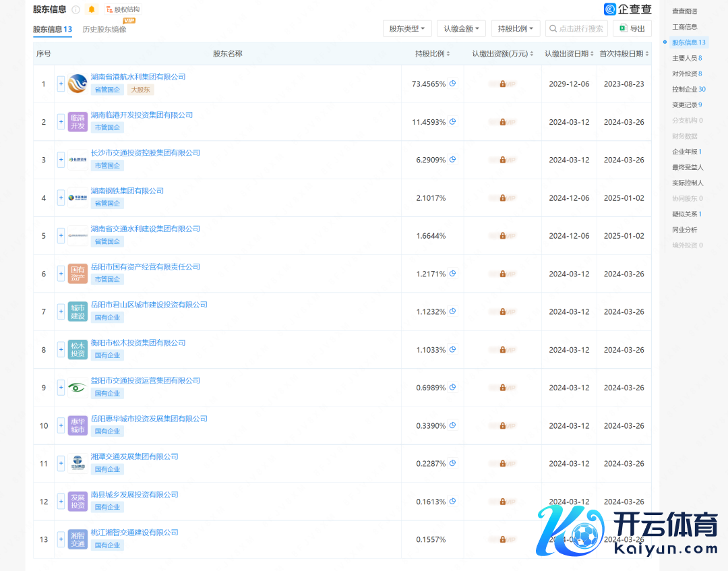Click the pie chart icon next to 73.4565%
Image resolution: width=728 pixels, height=571 pixels.
(453, 84)
